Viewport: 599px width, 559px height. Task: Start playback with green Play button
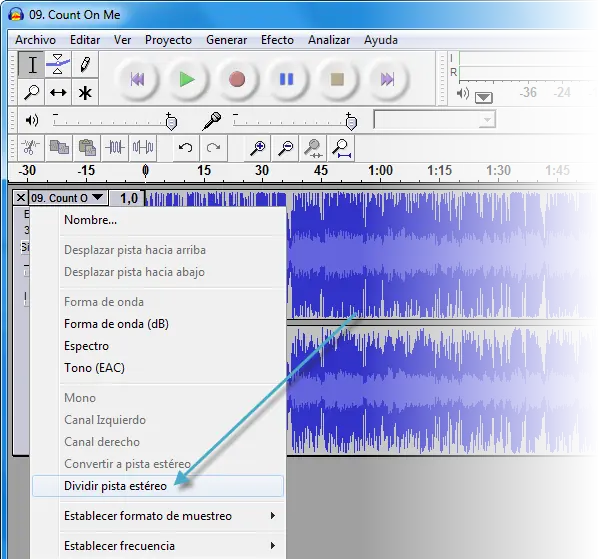(187, 79)
